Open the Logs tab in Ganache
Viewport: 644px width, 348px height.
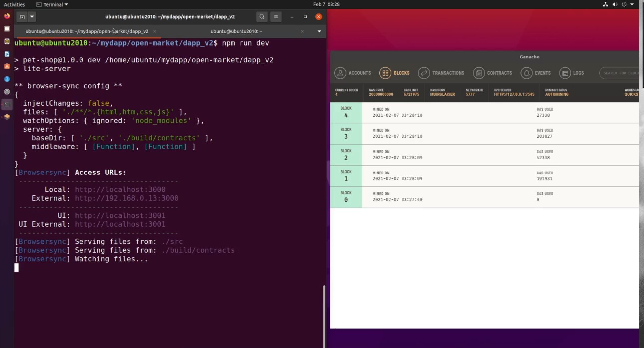(x=571, y=73)
